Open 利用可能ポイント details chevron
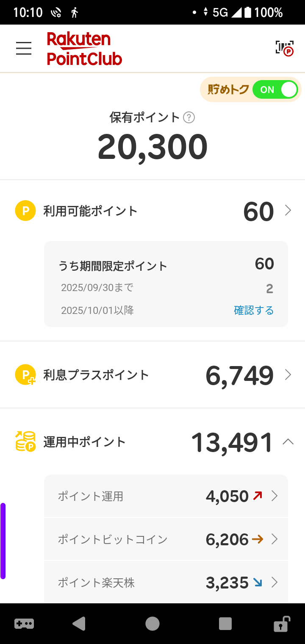The image size is (305, 644). (288, 211)
